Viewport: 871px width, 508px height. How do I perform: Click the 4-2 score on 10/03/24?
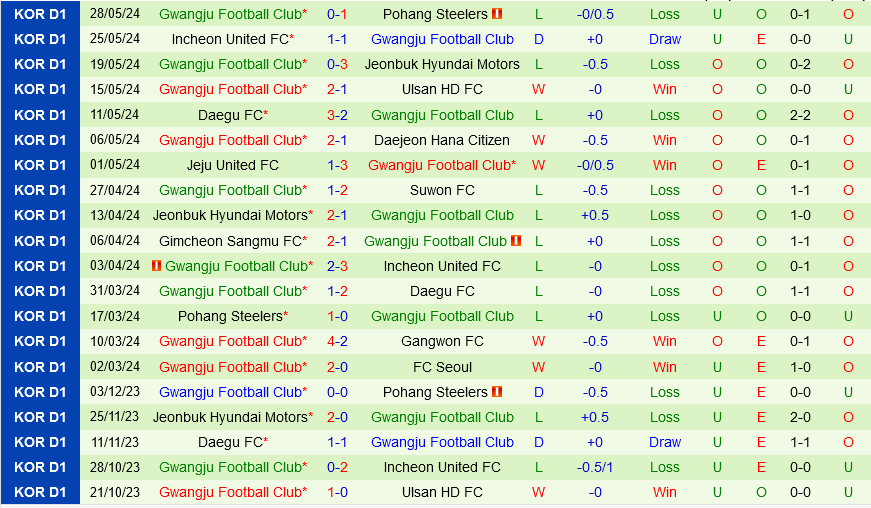pos(337,341)
